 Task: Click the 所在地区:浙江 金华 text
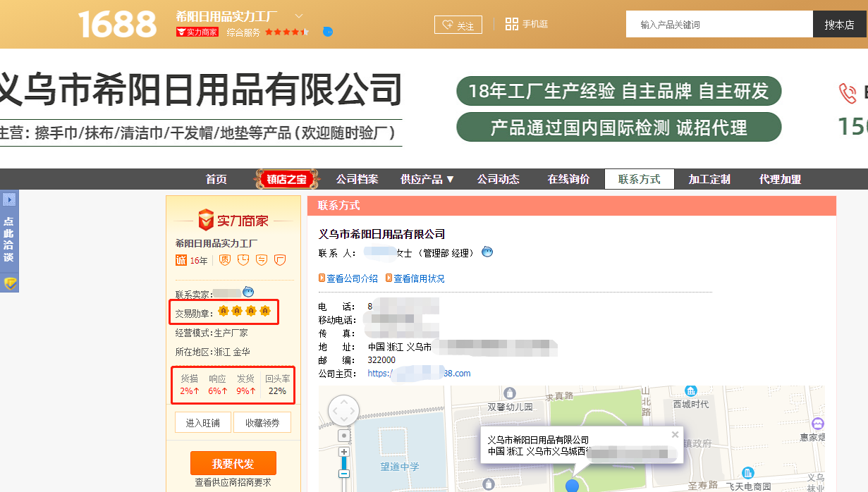(x=213, y=352)
